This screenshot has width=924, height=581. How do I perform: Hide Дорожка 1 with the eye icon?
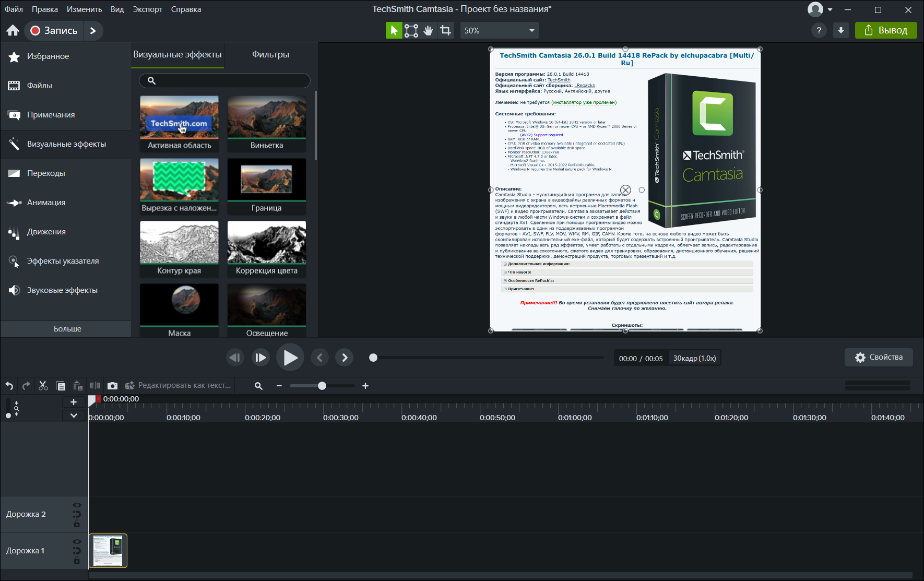[77, 542]
